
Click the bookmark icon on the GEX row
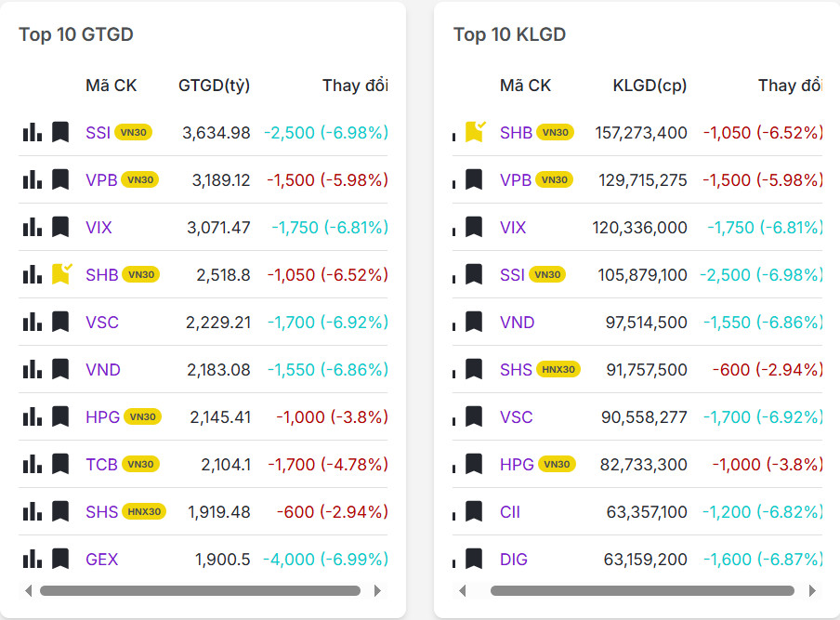[60, 559]
